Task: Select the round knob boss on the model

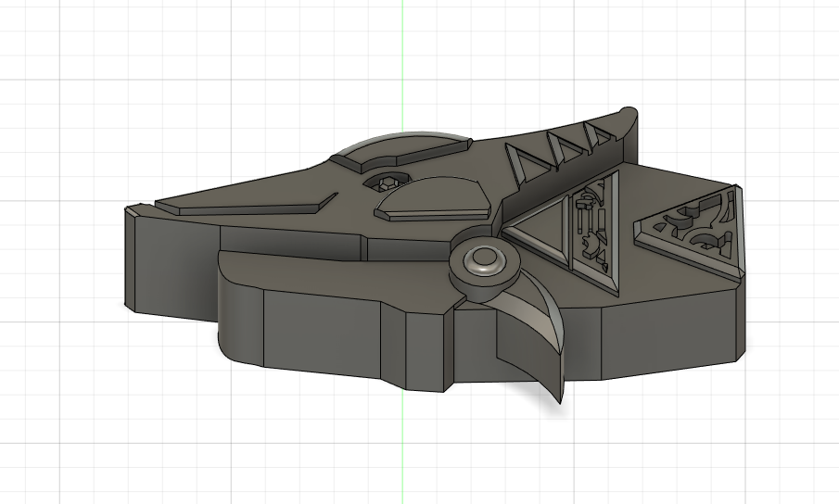Action: tap(485, 263)
